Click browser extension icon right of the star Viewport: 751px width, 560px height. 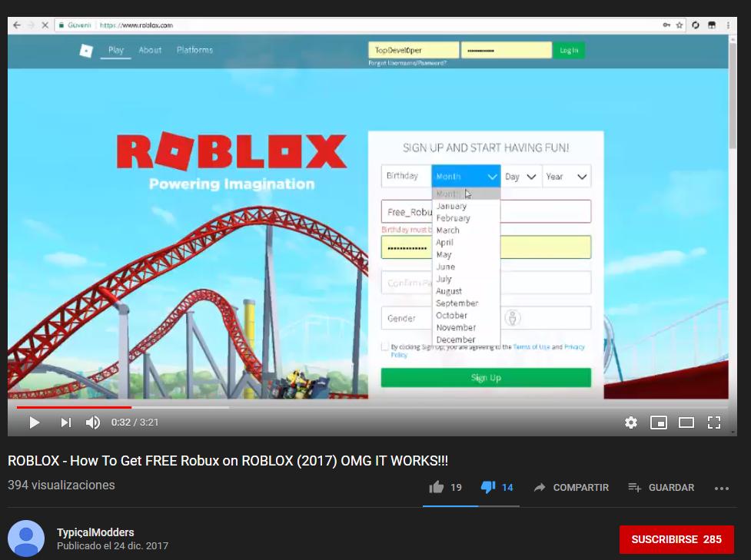tap(696, 25)
